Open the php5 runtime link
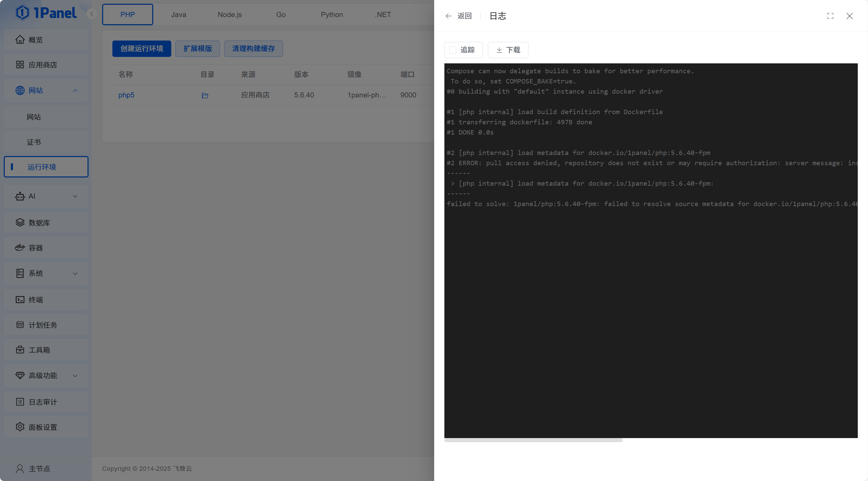Viewport: 868px width, 481px height. (x=126, y=95)
